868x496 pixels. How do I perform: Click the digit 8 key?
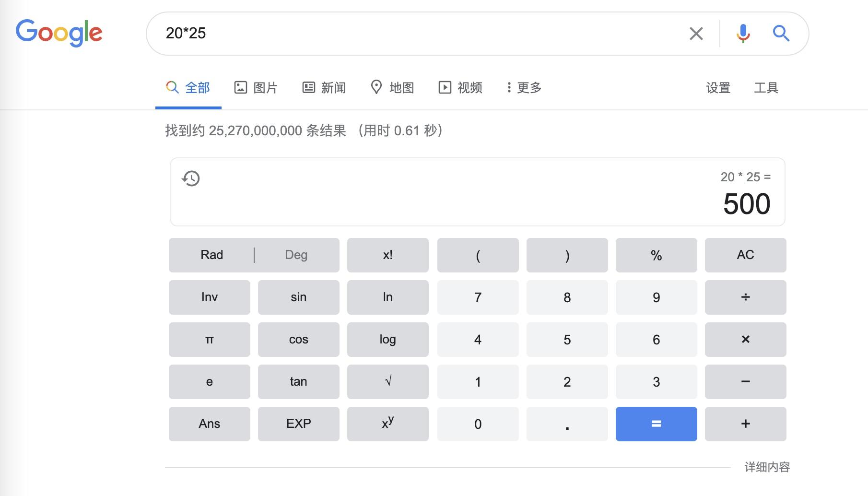[x=567, y=297]
